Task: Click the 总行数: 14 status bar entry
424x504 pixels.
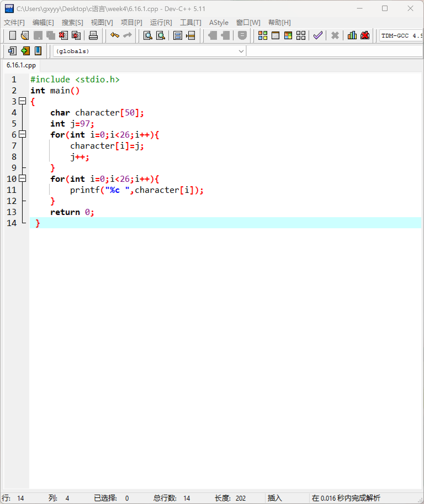Action: click(172, 498)
